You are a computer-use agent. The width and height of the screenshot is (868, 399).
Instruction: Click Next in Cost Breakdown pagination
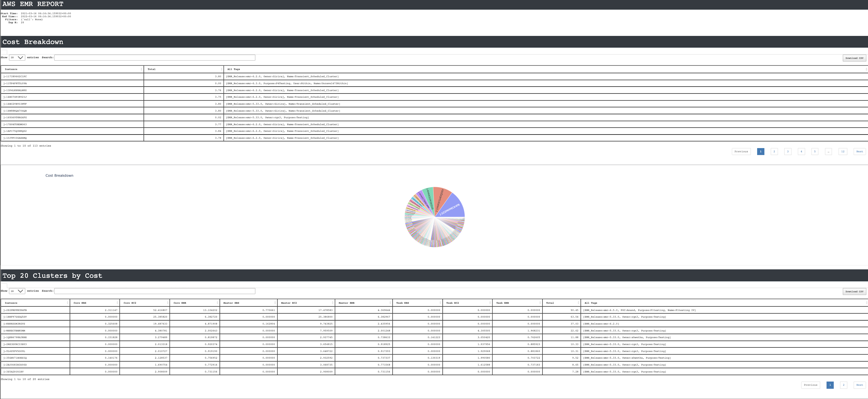point(860,152)
